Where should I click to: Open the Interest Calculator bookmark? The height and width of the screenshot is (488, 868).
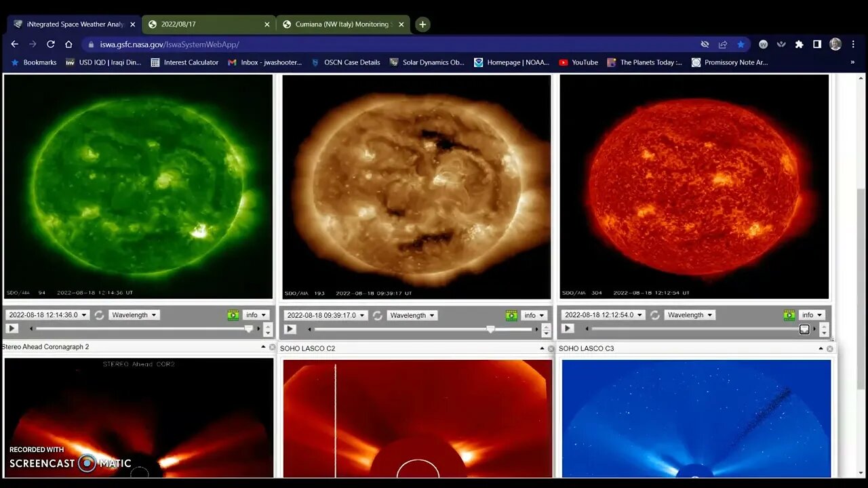pyautogui.click(x=184, y=62)
